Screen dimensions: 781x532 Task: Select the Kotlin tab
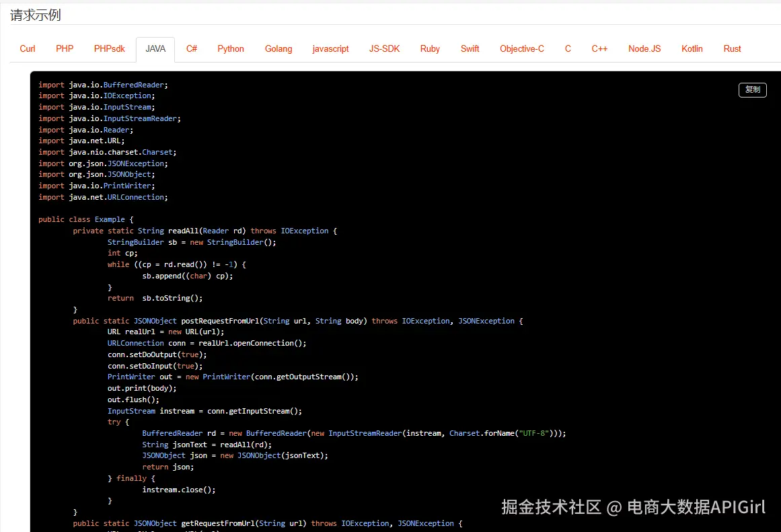692,49
